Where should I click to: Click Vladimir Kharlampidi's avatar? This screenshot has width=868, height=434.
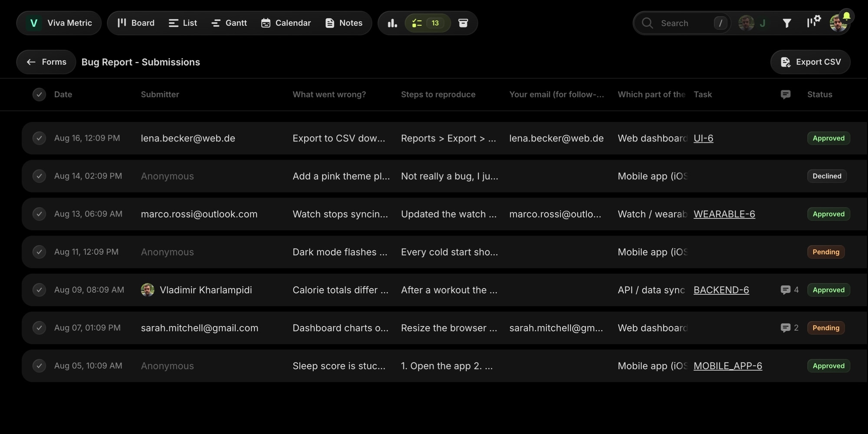click(x=148, y=290)
